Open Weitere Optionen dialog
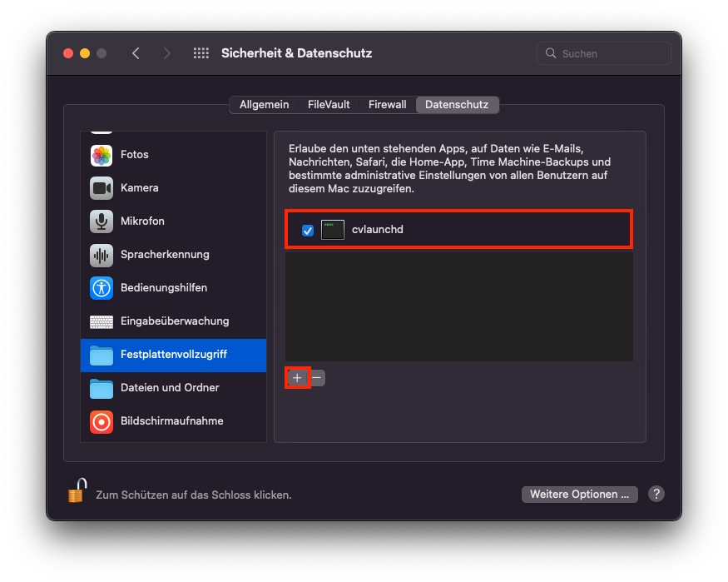The height and width of the screenshot is (582, 728). point(579,494)
